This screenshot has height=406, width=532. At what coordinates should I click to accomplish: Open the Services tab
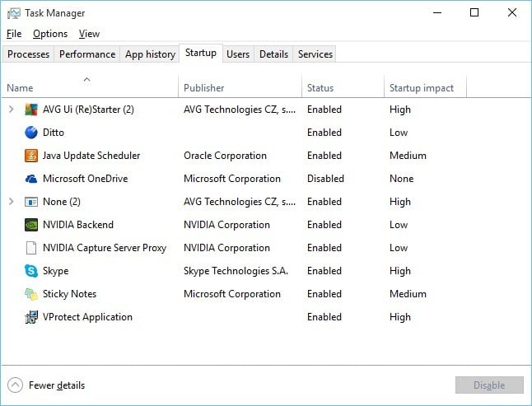(315, 54)
